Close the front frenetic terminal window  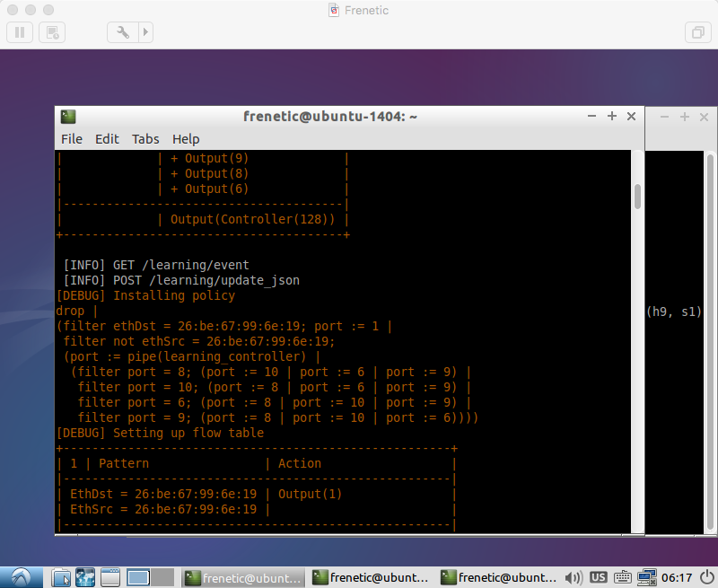[x=632, y=117]
